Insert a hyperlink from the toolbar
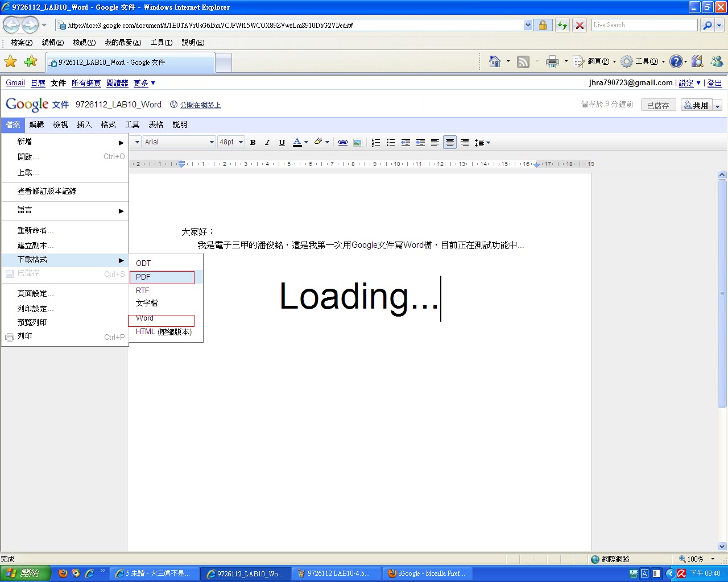This screenshot has height=582, width=728. click(x=343, y=142)
